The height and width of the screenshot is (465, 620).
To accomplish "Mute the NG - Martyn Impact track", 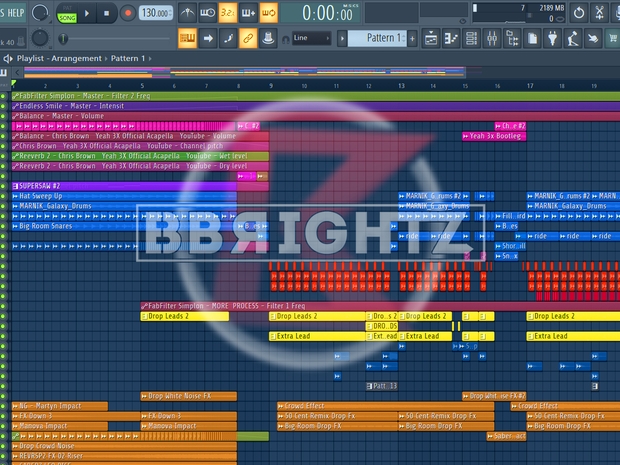I will 4,406.
